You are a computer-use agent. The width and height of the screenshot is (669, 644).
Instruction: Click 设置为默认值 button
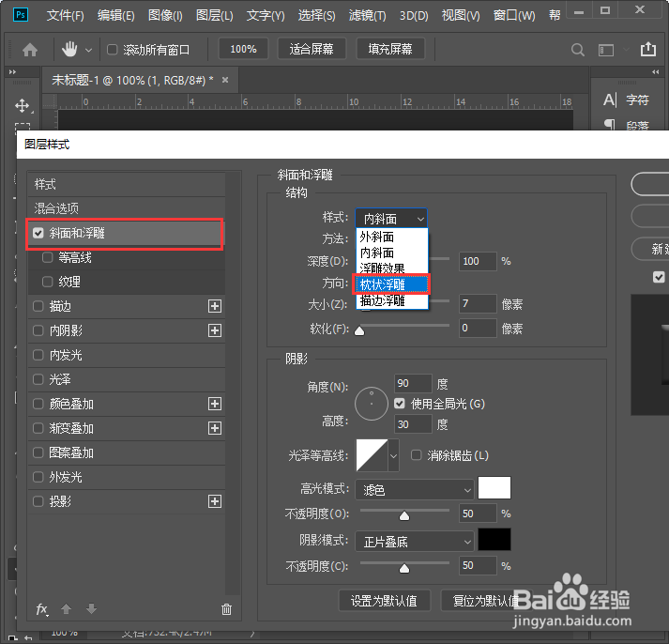[384, 601]
